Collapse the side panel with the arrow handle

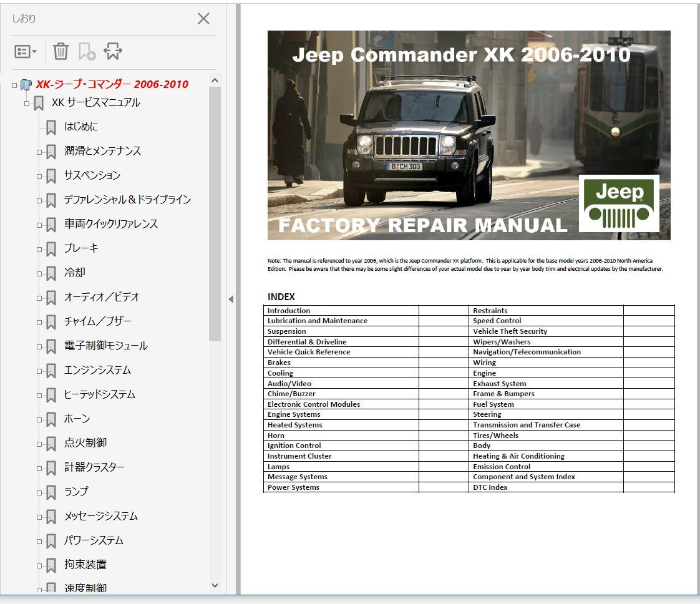click(231, 299)
